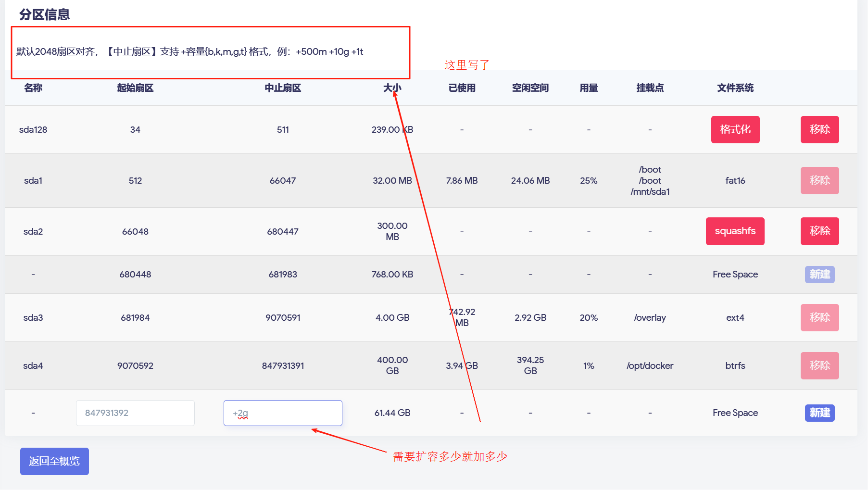The height and width of the screenshot is (490, 868).
Task: Create partition with 新建 in 61.44 GB row
Action: point(819,413)
